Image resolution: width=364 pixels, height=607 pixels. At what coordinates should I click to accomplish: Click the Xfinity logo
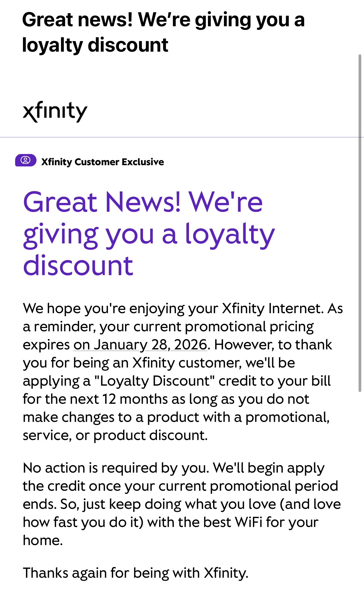(55, 111)
